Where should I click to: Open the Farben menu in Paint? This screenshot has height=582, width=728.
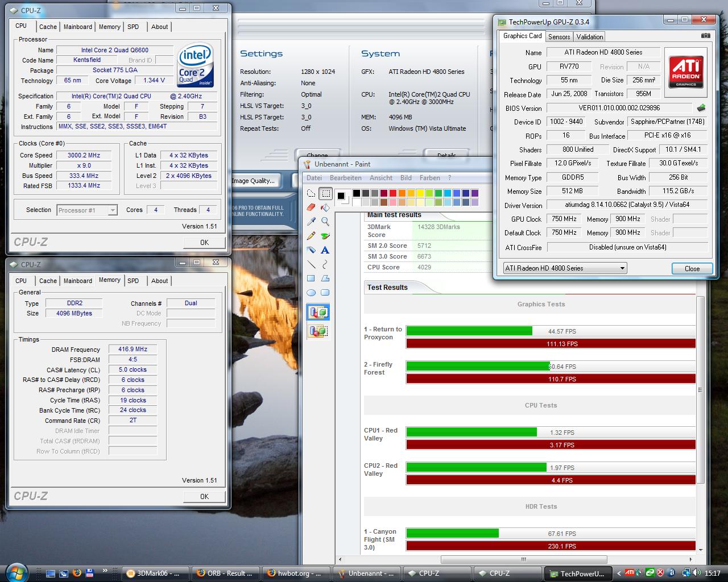[430, 177]
